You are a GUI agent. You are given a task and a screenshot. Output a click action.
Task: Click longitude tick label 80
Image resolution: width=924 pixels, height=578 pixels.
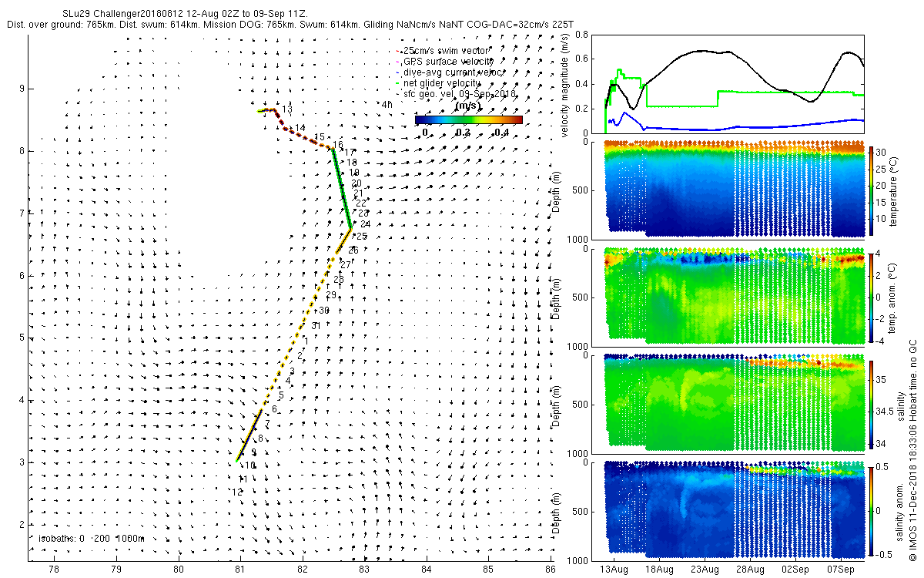pos(179,569)
